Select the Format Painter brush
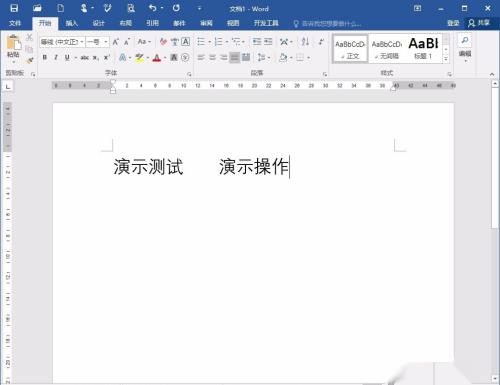 pos(30,60)
